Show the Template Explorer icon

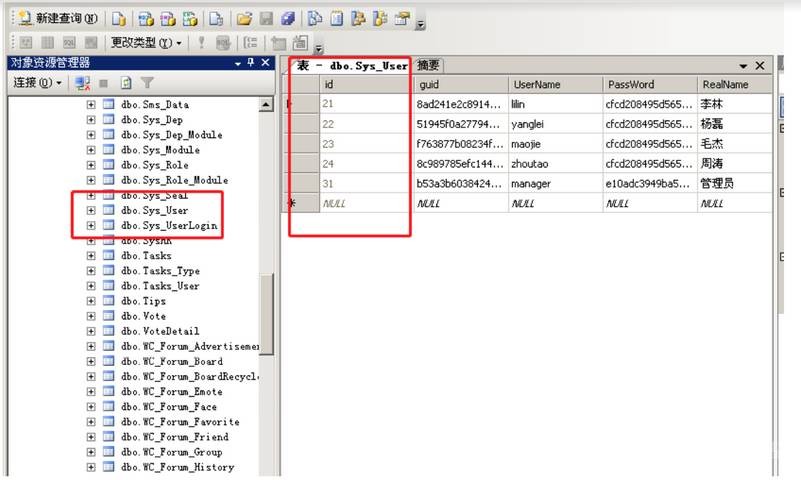380,19
